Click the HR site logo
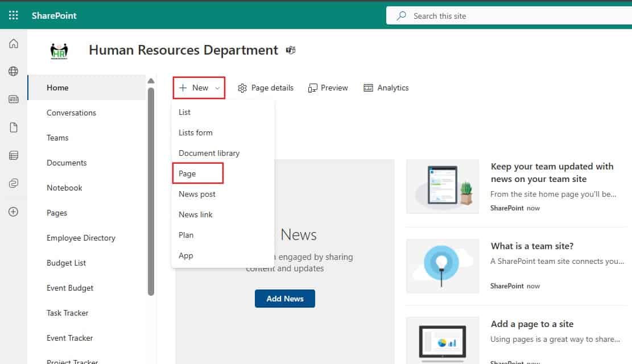The width and height of the screenshot is (632, 364). click(x=59, y=51)
